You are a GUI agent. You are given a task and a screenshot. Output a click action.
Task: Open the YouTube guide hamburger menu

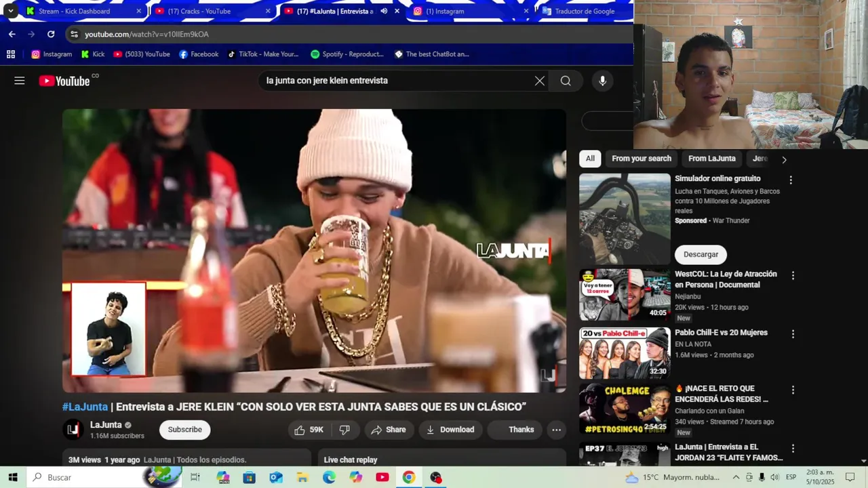pos(20,81)
